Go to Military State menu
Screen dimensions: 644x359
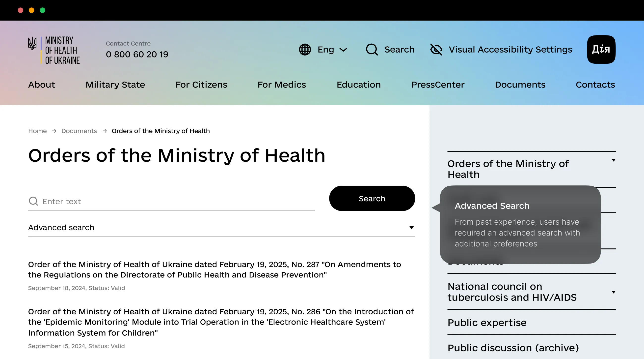(x=115, y=85)
